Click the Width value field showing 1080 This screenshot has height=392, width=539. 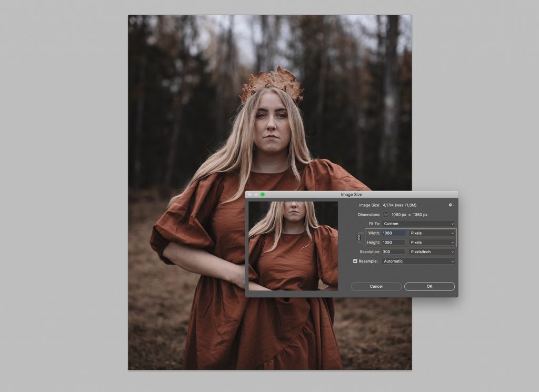(x=394, y=233)
